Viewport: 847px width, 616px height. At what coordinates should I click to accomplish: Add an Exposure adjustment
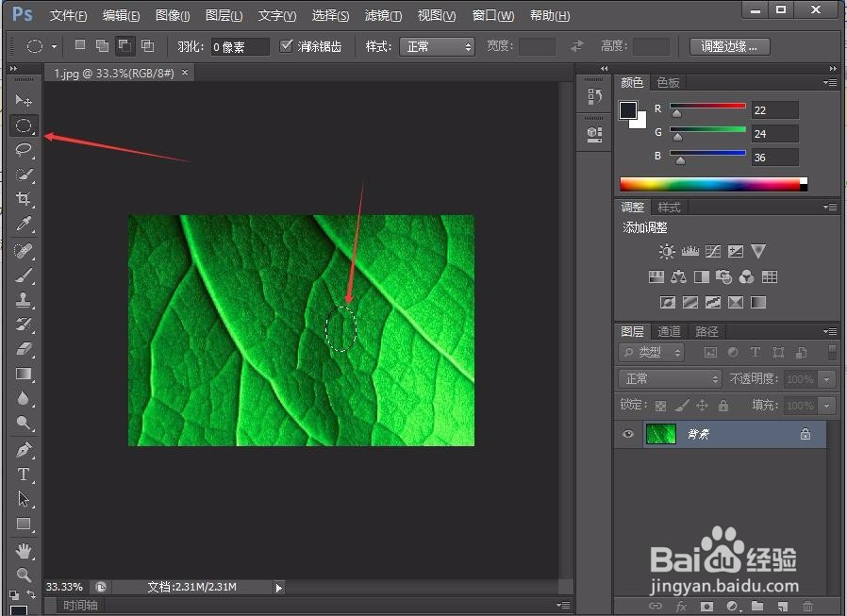[735, 251]
